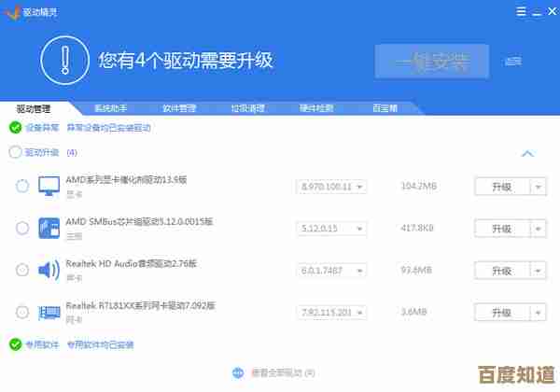
Task: Select the AMD graphics driver radio button
Action: [x=22, y=187]
